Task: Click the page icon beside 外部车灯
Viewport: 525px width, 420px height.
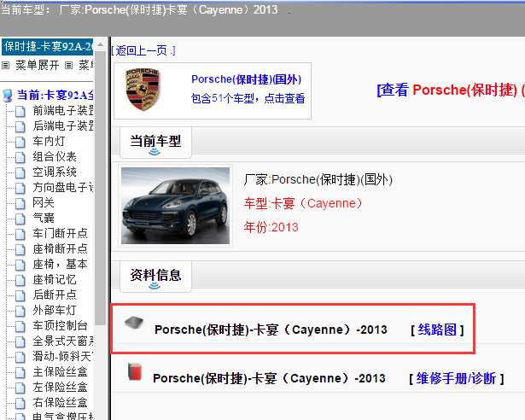Action: [x=20, y=311]
